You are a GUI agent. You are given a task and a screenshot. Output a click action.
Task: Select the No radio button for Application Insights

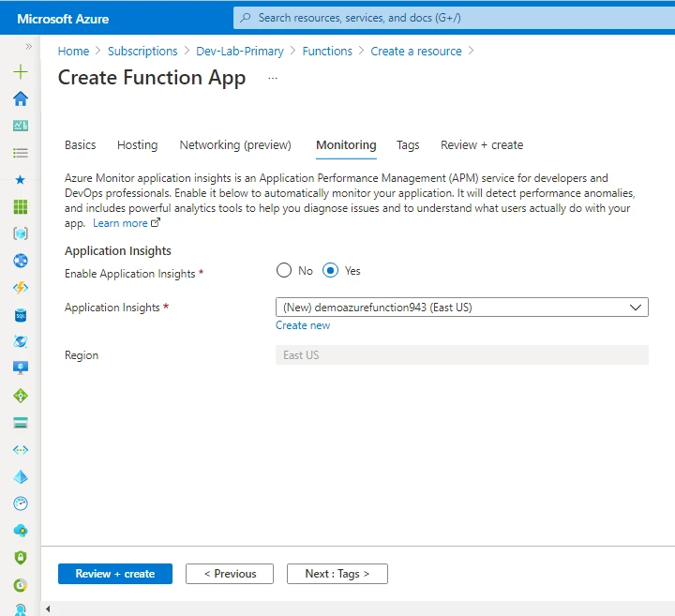[x=284, y=270]
